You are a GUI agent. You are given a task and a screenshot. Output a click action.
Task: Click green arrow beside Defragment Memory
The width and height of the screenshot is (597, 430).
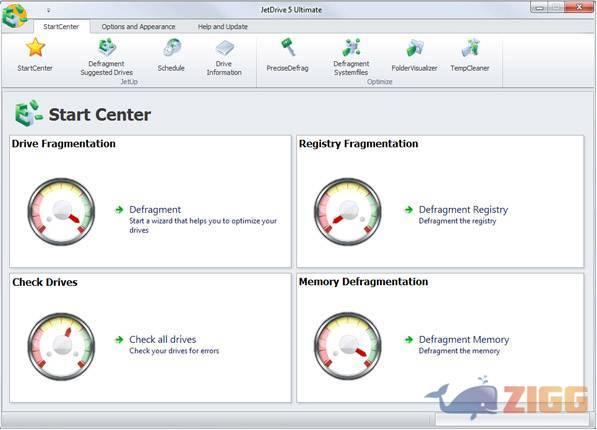tap(409, 339)
